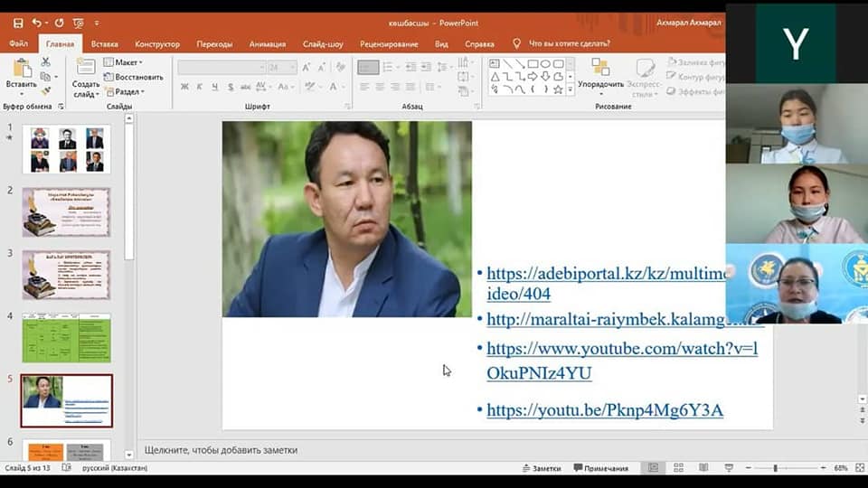Click the Cut scissors icon
868x488 pixels.
pyautogui.click(x=46, y=62)
